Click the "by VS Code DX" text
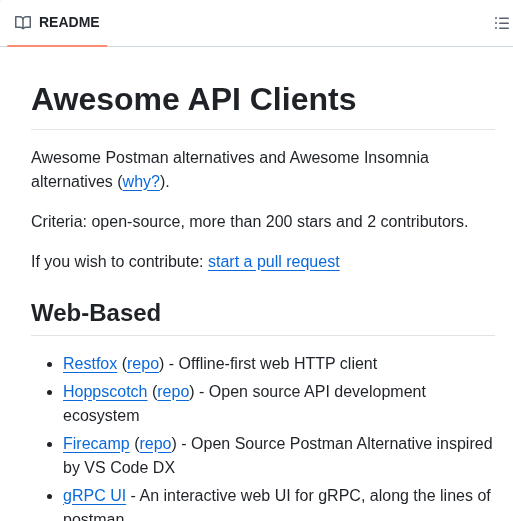This screenshot has height=521, width=513. click(x=119, y=467)
